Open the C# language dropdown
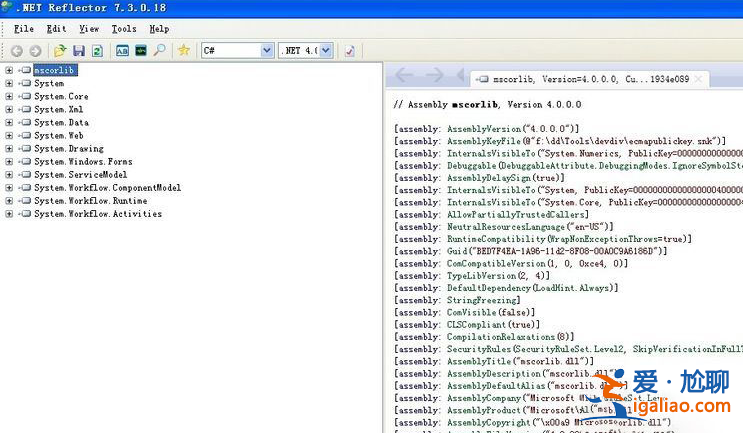 coord(266,50)
